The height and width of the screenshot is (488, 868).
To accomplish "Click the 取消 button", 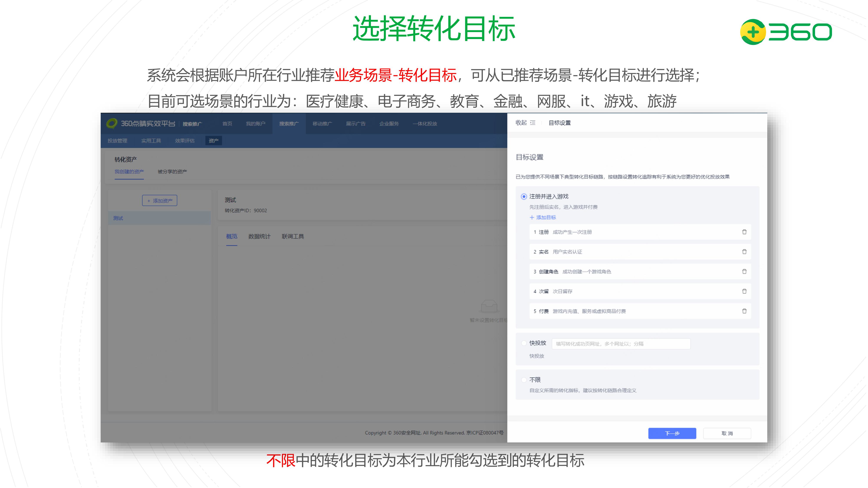I will tap(727, 433).
